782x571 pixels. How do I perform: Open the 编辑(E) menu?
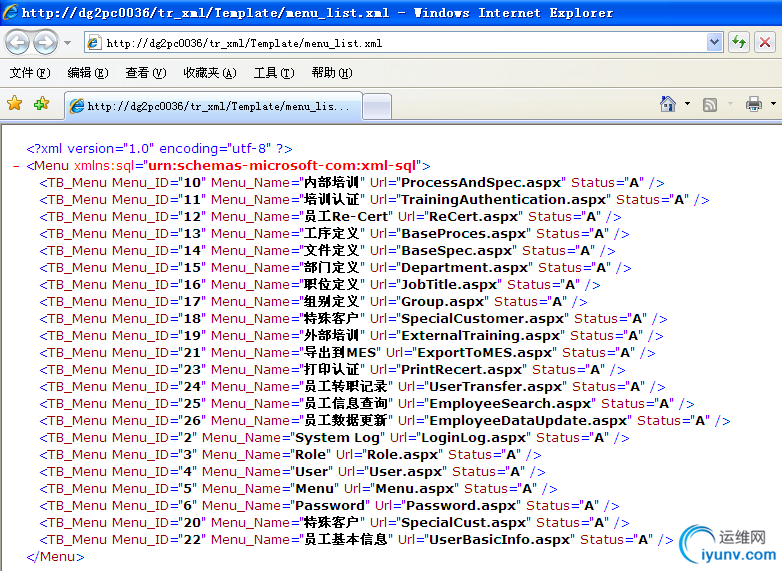[x=88, y=73]
